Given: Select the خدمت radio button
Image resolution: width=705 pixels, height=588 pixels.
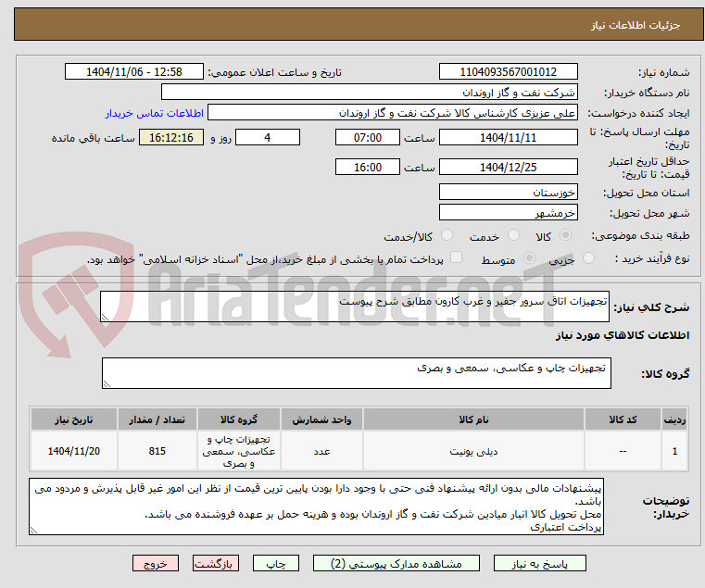Looking at the screenshot, I should (x=513, y=235).
